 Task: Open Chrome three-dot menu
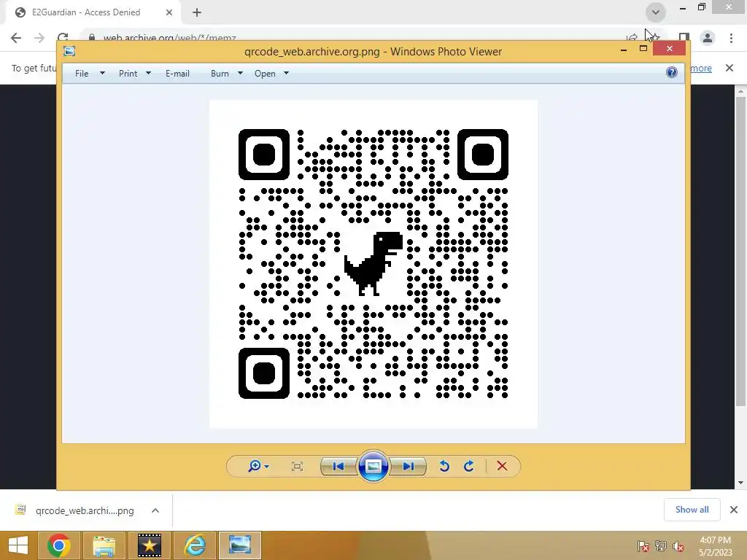click(x=731, y=38)
